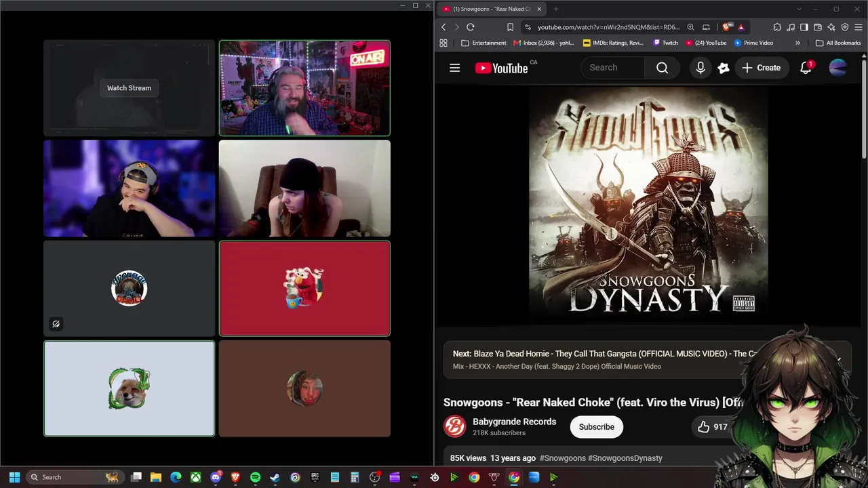Open the browser main menu

(x=859, y=27)
